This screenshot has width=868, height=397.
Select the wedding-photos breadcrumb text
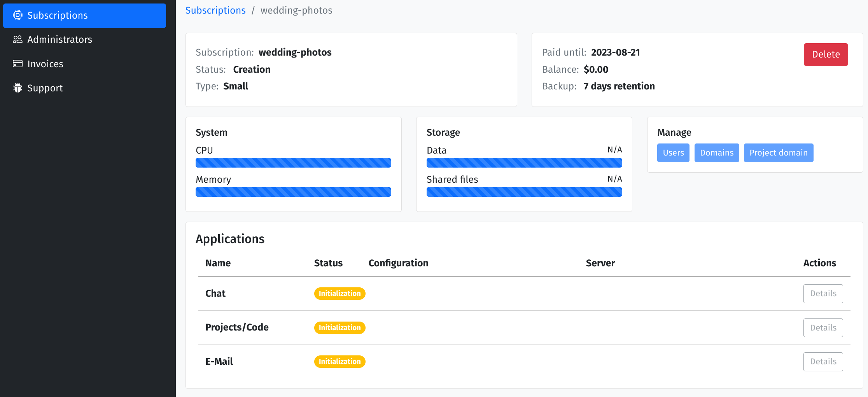[x=296, y=10]
